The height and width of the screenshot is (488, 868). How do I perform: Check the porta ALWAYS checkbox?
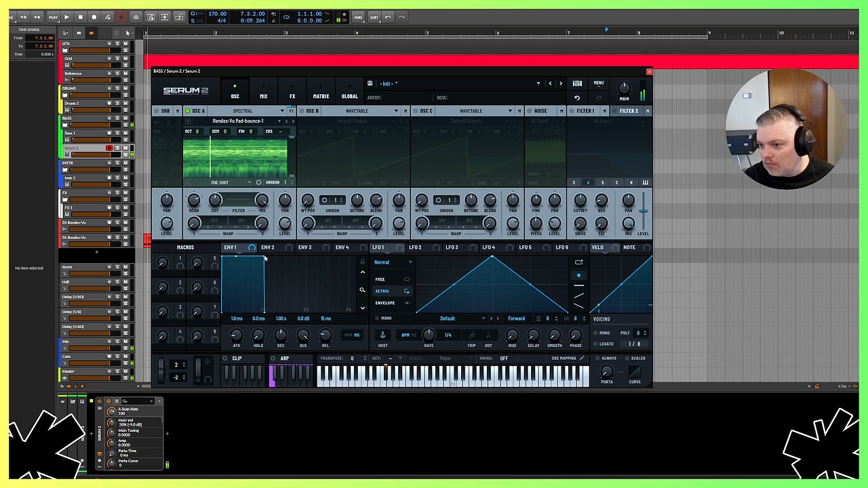597,358
